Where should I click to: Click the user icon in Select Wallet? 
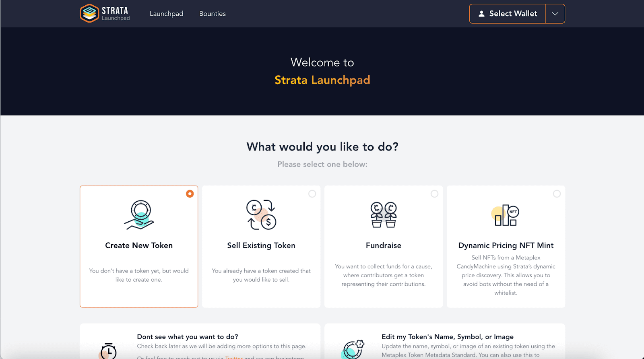[481, 14]
